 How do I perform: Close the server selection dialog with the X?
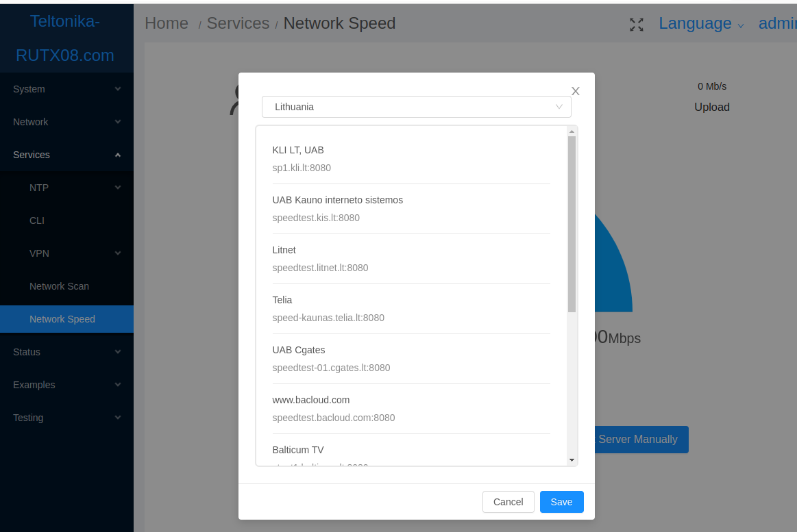pos(575,90)
